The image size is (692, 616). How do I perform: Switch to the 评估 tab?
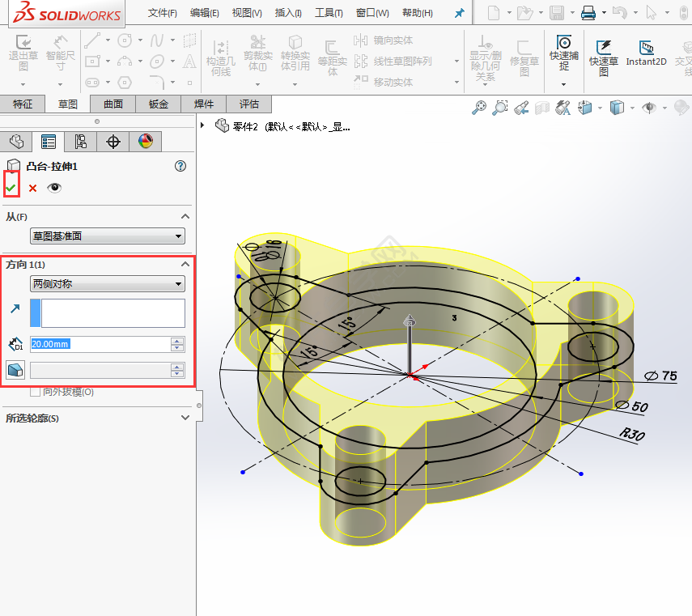(x=249, y=104)
